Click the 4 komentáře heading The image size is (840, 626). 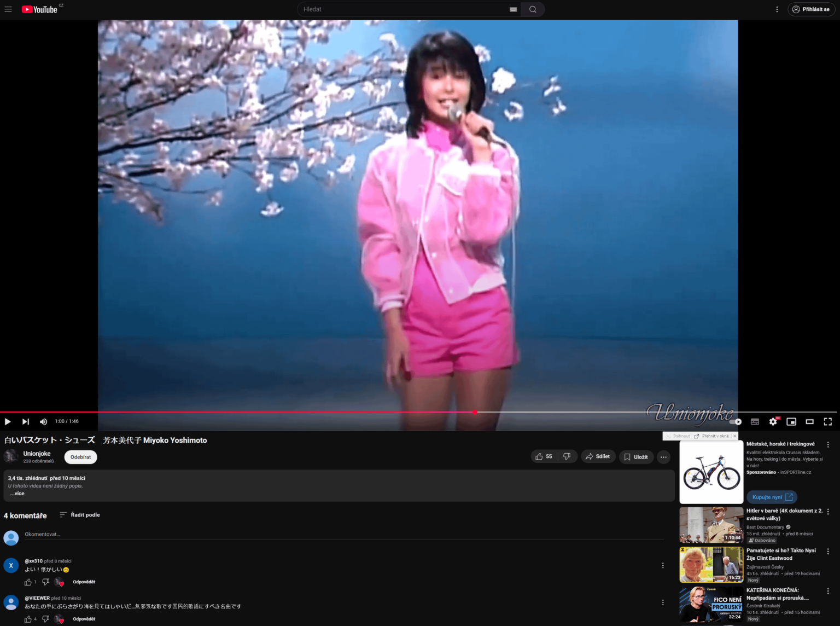(x=25, y=515)
